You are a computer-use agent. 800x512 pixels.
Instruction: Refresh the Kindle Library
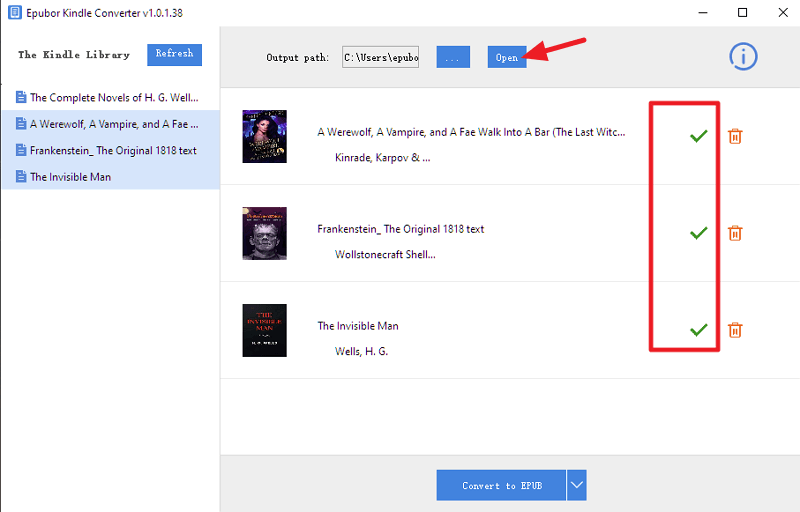(174, 55)
